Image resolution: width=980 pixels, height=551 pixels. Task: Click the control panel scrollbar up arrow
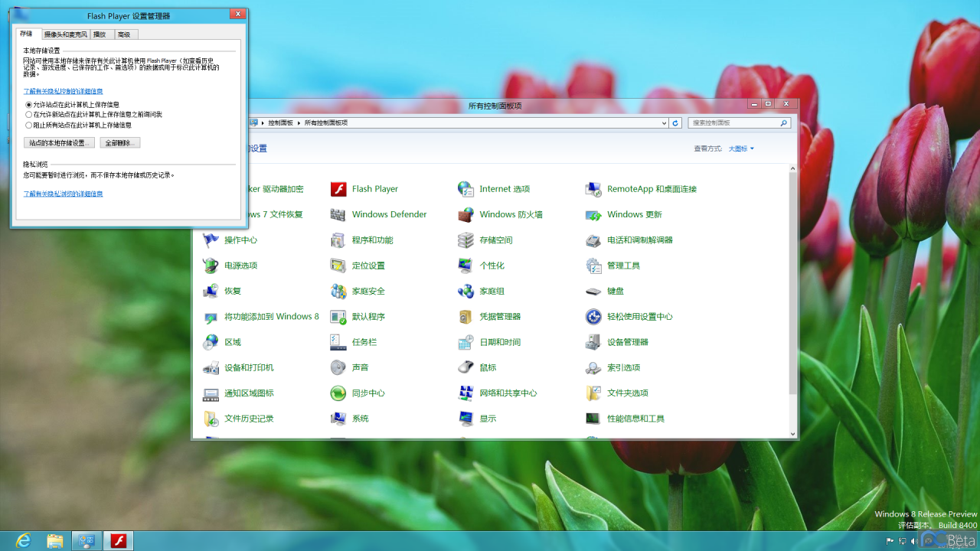[x=793, y=168]
